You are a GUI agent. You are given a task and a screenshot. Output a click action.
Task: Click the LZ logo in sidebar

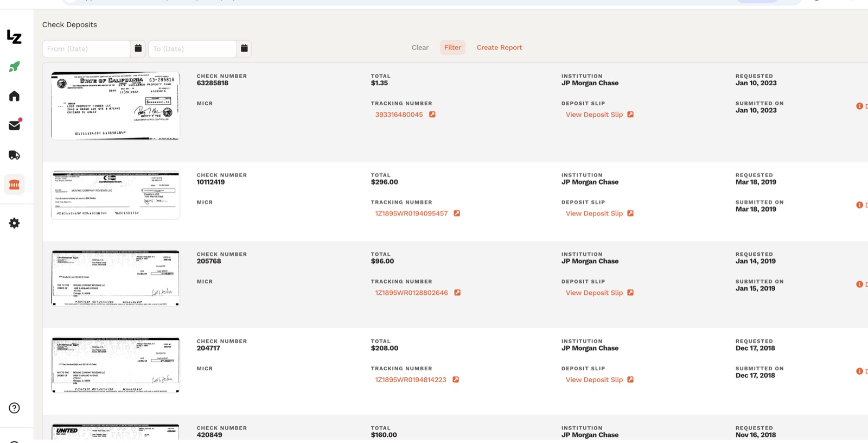coord(14,37)
